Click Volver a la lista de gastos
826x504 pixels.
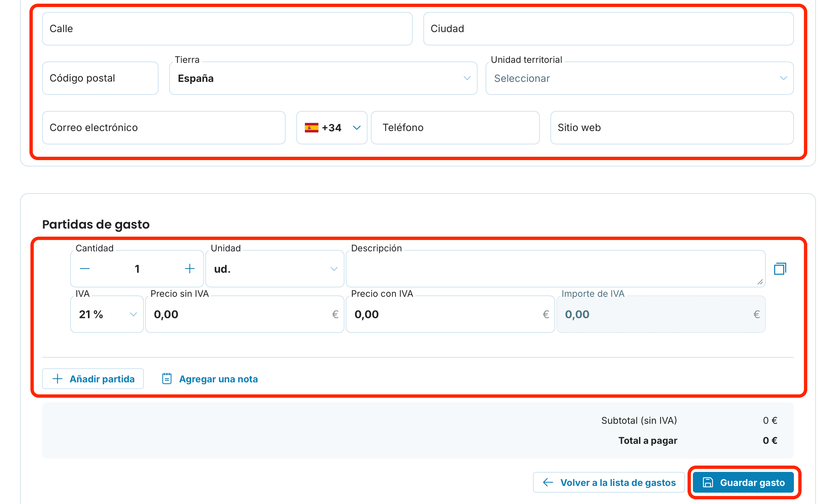coord(608,483)
